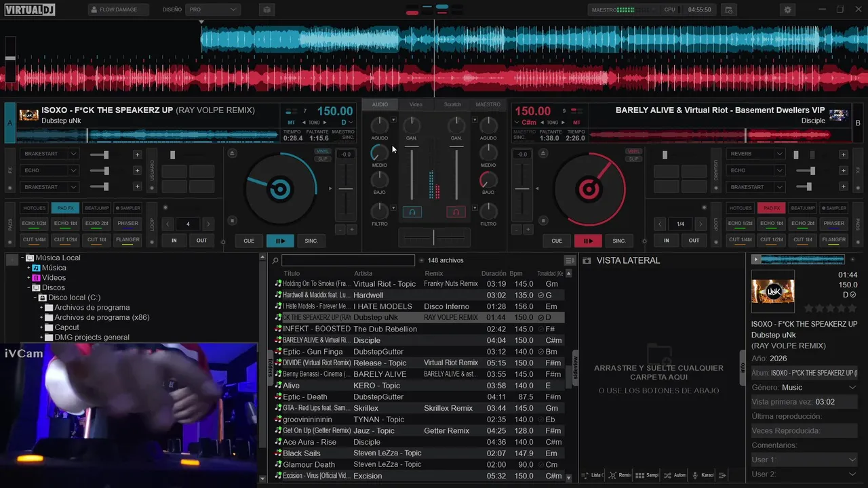Open the FLOW DAMAGE user login
868x488 pixels.
click(118, 9)
